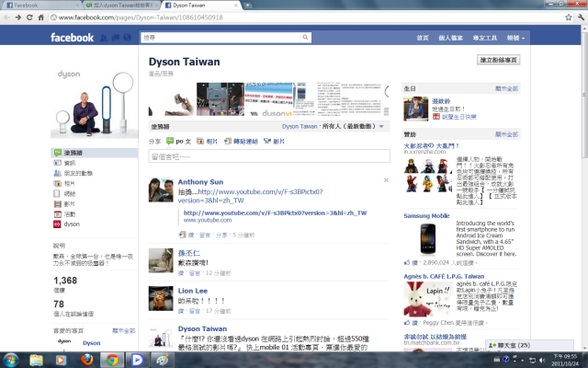The height and width of the screenshot is (368, 588).
Task: Switch to the second dyson Taiwan tab
Action: 121,6
